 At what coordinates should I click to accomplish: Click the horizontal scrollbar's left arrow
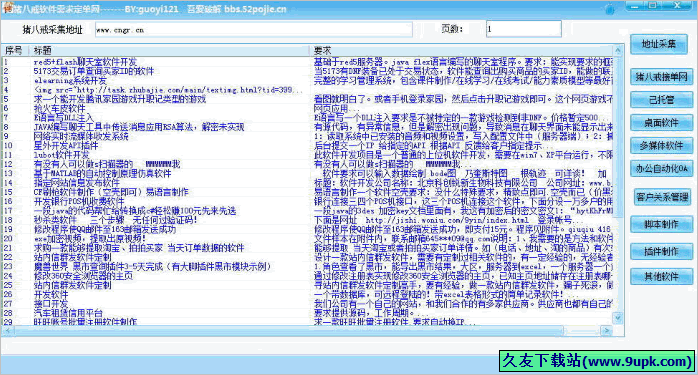click(x=7, y=330)
